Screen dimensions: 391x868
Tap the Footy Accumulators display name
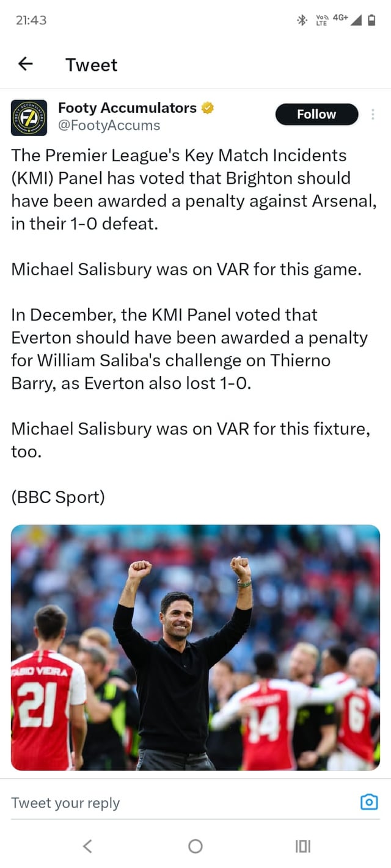(x=127, y=108)
